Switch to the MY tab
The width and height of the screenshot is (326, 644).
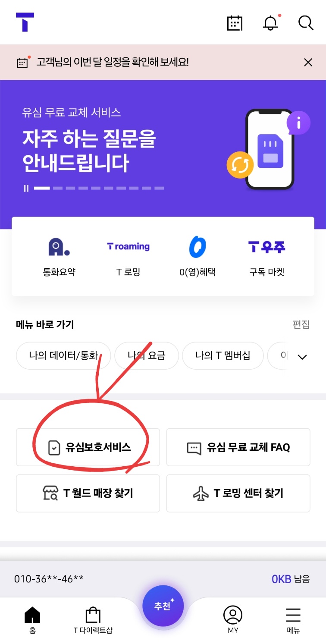point(233,619)
